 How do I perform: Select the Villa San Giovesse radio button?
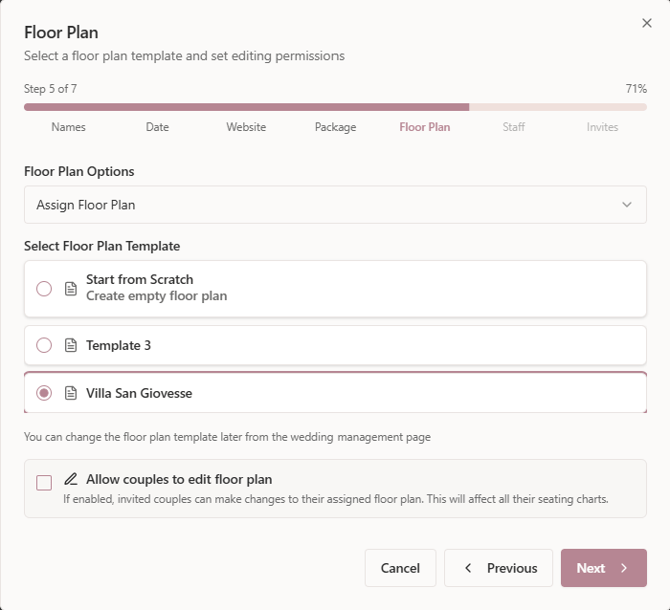pyautogui.click(x=44, y=393)
